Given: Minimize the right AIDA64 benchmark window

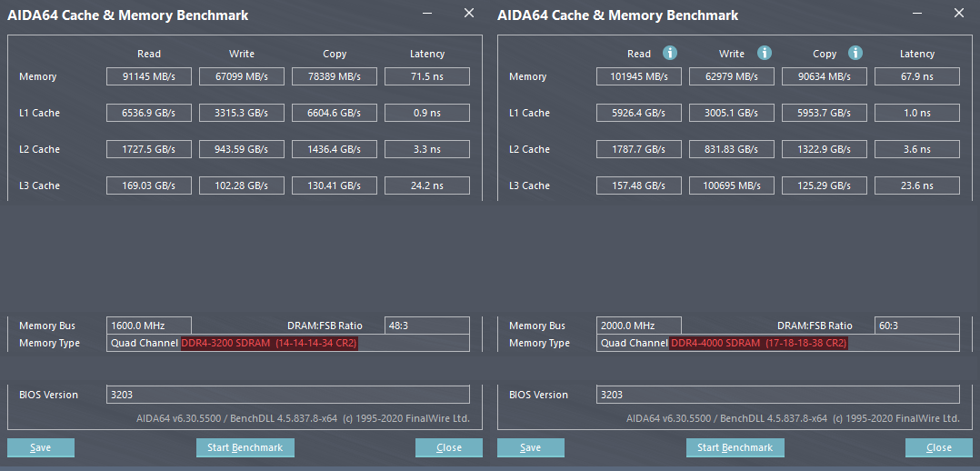Looking at the screenshot, I should click(917, 13).
